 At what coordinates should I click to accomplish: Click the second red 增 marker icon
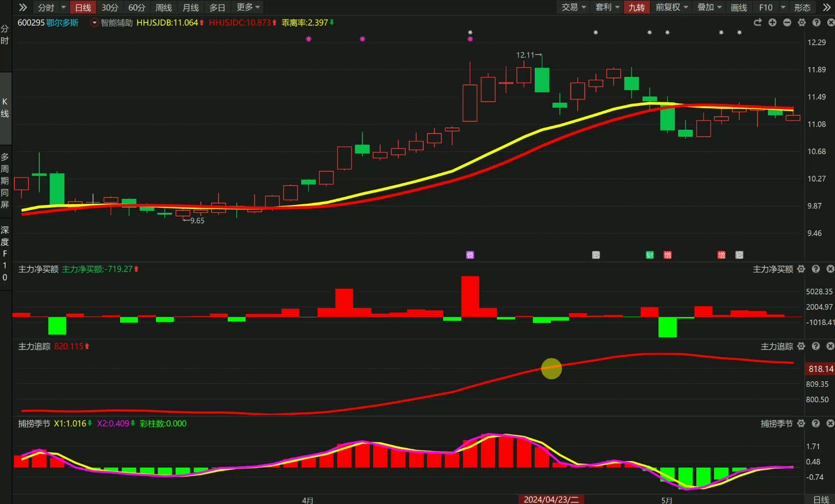722,255
